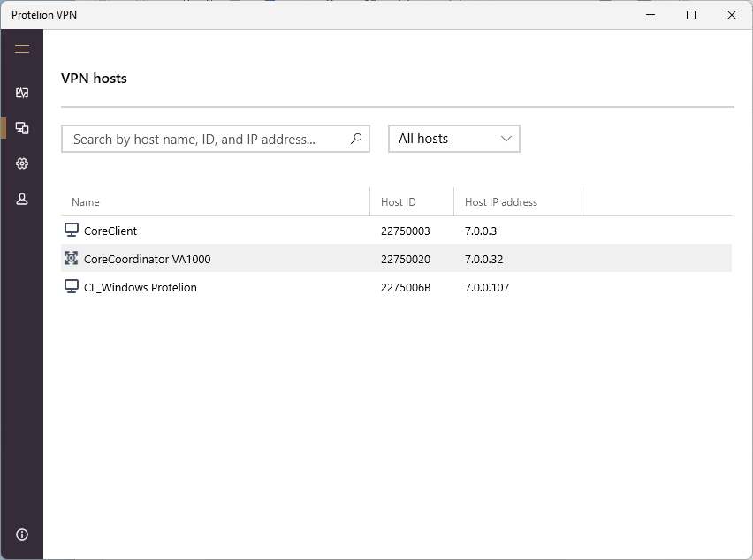Click the info icon at sidebar bottom
The width and height of the screenshot is (753, 560).
pyautogui.click(x=22, y=534)
